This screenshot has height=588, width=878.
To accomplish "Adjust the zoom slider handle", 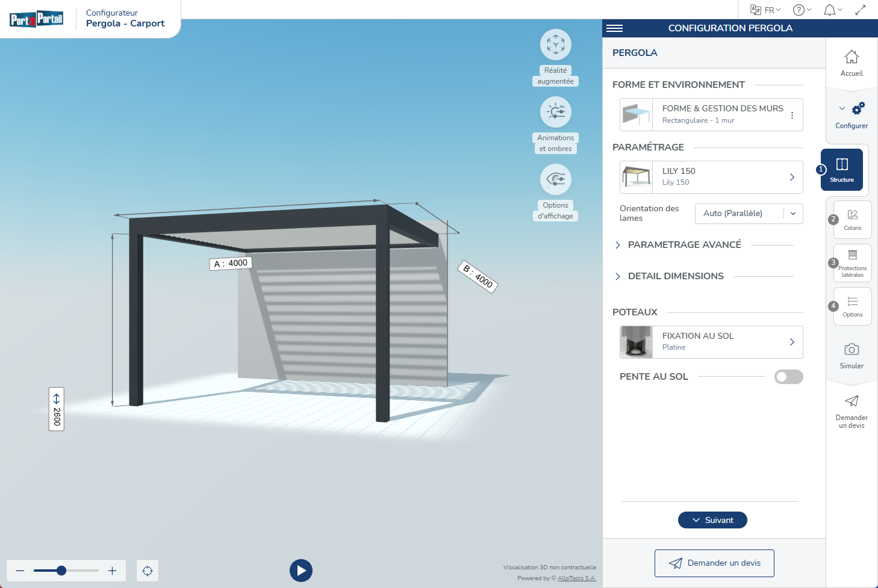I will point(61,571).
